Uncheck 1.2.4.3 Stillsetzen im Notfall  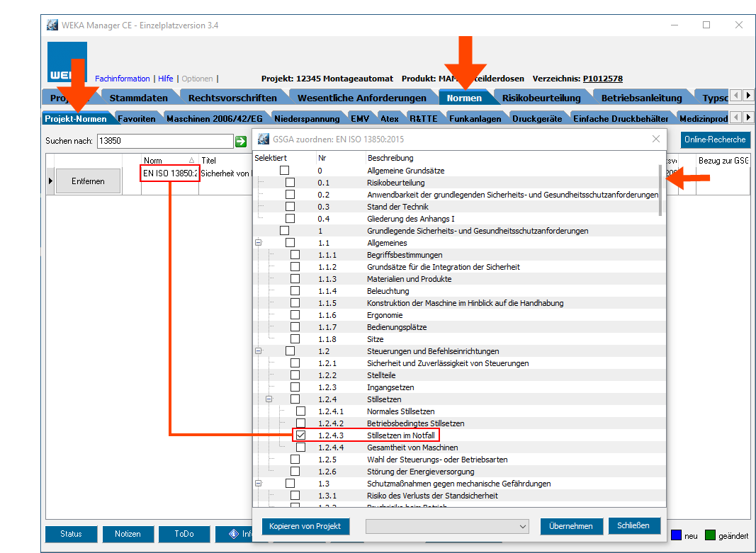click(x=301, y=435)
